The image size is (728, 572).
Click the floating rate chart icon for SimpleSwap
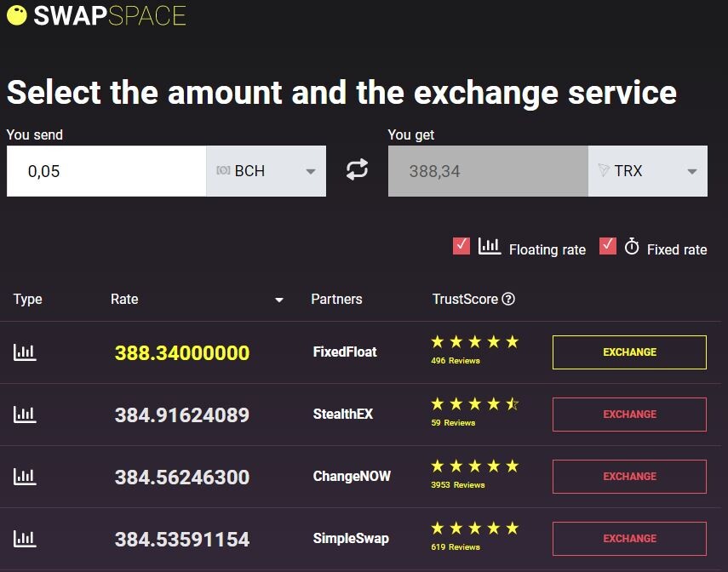pos(25,539)
